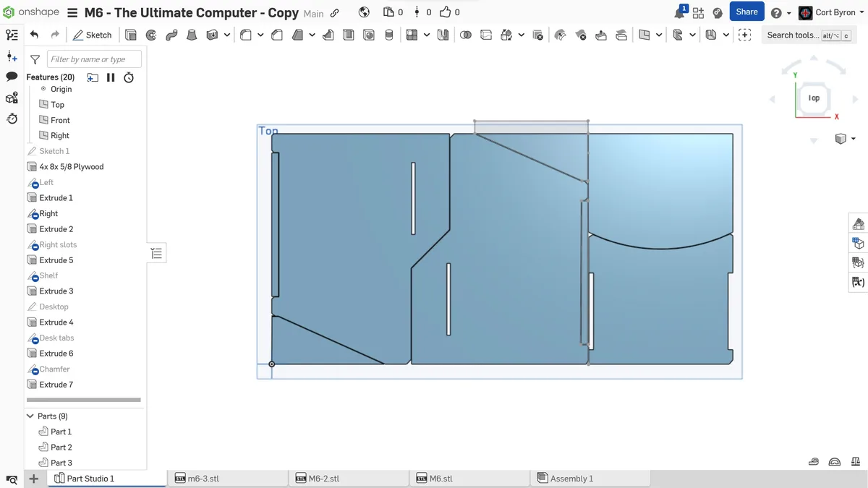Like the document with thumbs up
The image size is (868, 488).
point(445,12)
